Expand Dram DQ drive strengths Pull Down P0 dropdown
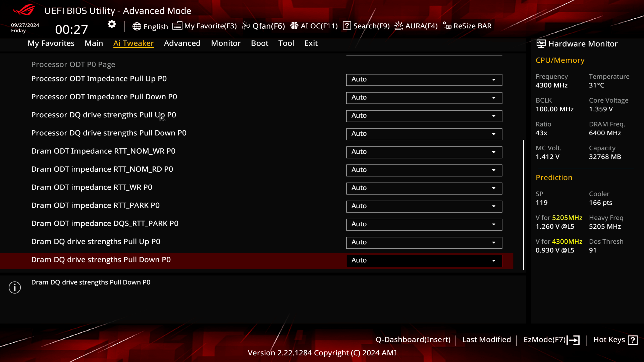Screen dimensions: 644x362 [494, 260]
